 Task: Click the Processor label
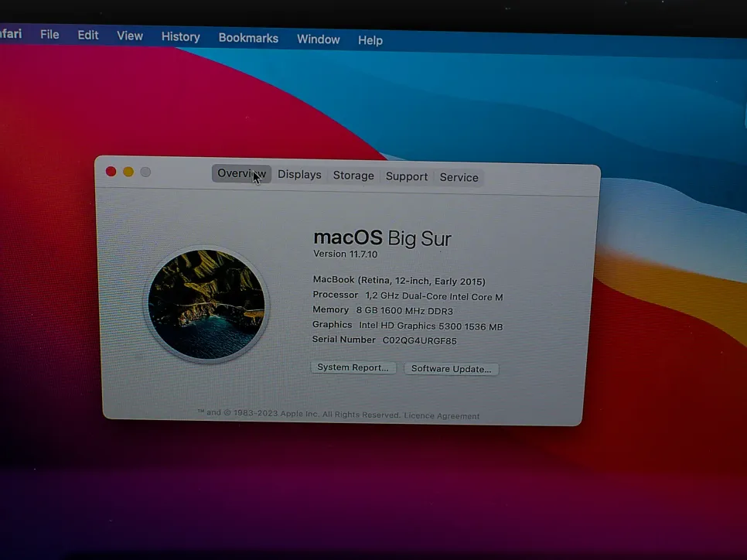click(336, 295)
